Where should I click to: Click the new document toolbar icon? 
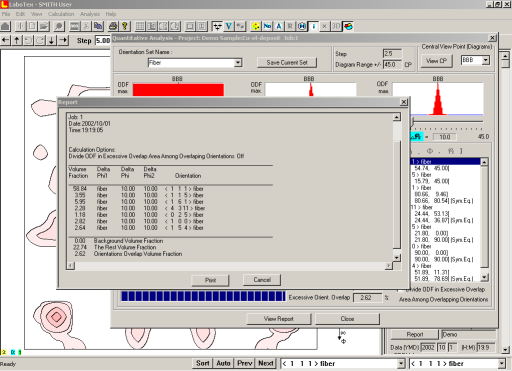pos(32,26)
